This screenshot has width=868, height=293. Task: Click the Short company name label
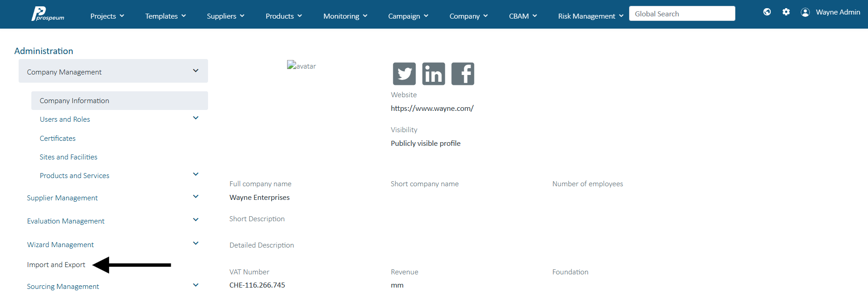(x=425, y=184)
